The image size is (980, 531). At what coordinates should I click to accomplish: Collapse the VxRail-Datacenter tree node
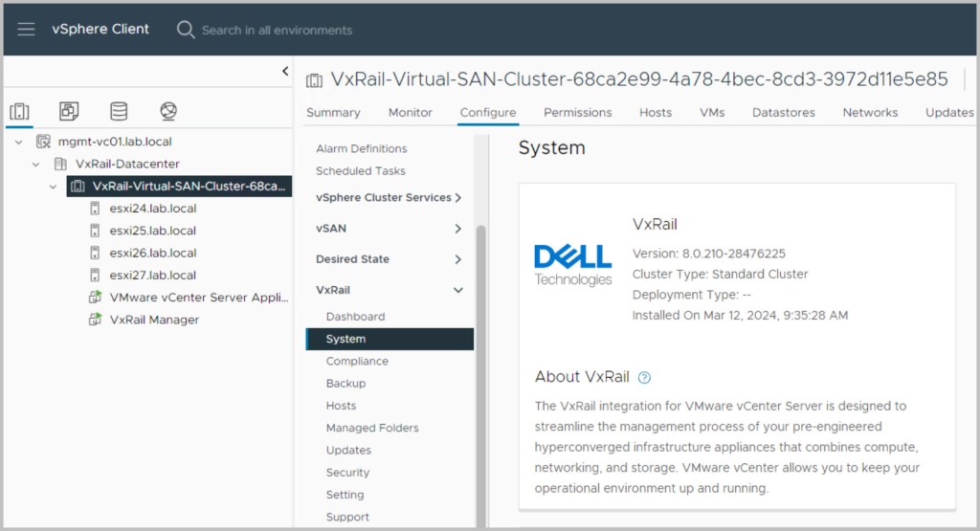pos(36,164)
